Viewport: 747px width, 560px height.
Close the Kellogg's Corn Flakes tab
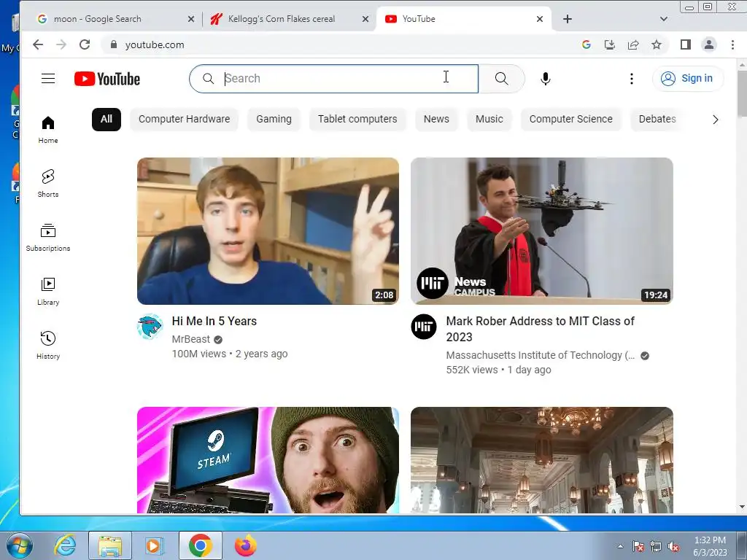[x=365, y=19]
